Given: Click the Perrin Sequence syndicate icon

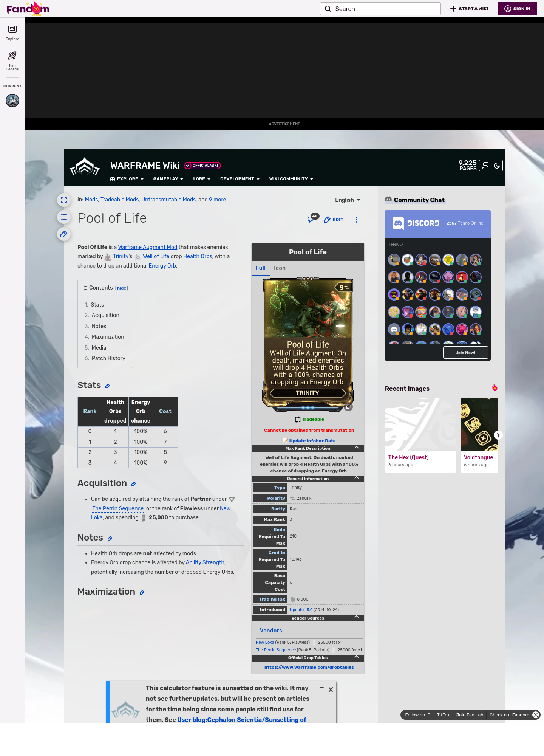Looking at the screenshot, I should (x=232, y=500).
